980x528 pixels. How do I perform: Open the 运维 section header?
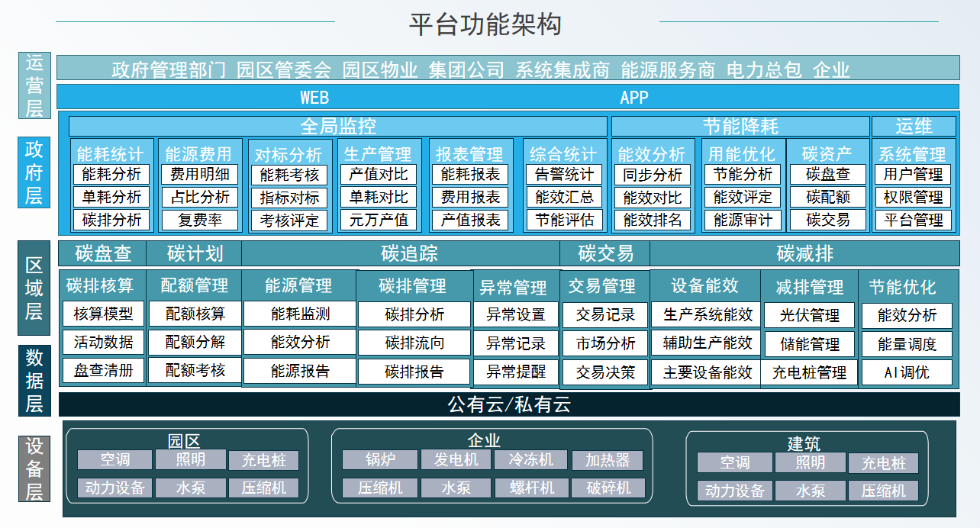click(x=914, y=126)
